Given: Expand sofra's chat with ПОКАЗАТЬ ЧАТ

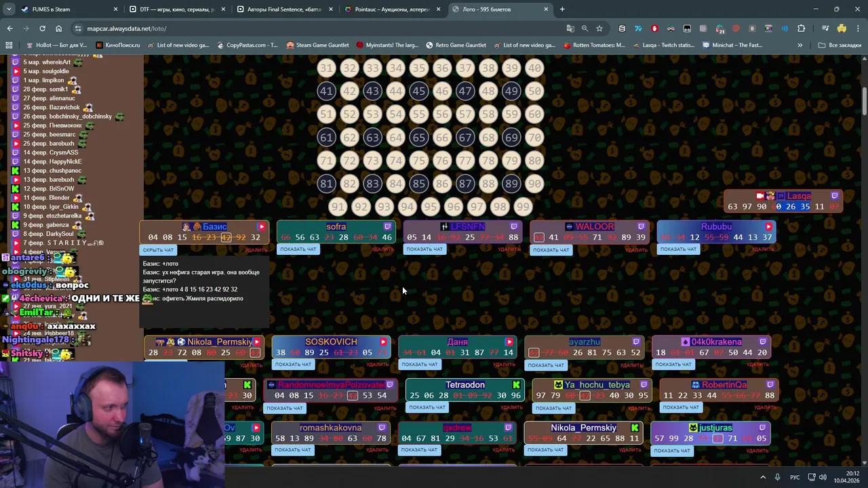Looking at the screenshot, I should [298, 249].
